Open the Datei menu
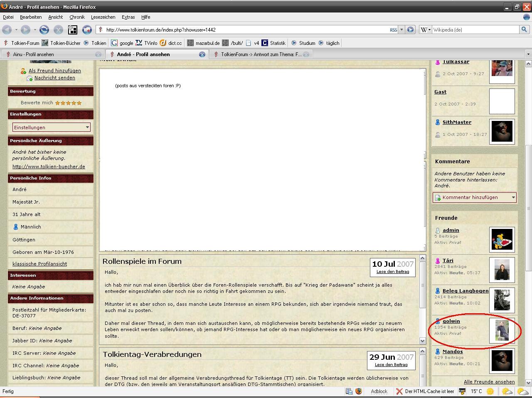The height and width of the screenshot is (398, 532). click(x=8, y=17)
